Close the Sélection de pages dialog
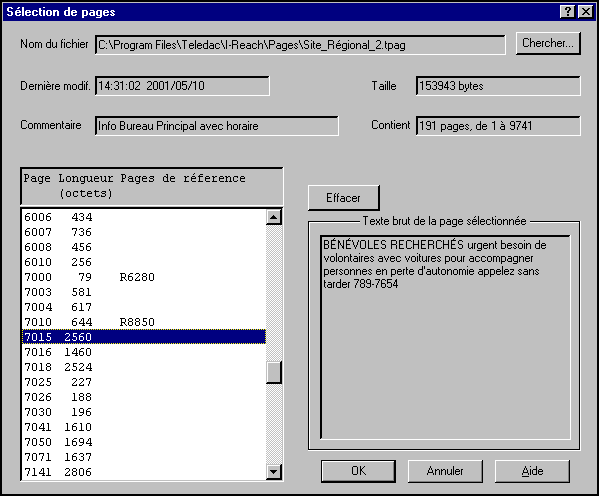Image resolution: width=599 pixels, height=496 pixels. pos(586,11)
